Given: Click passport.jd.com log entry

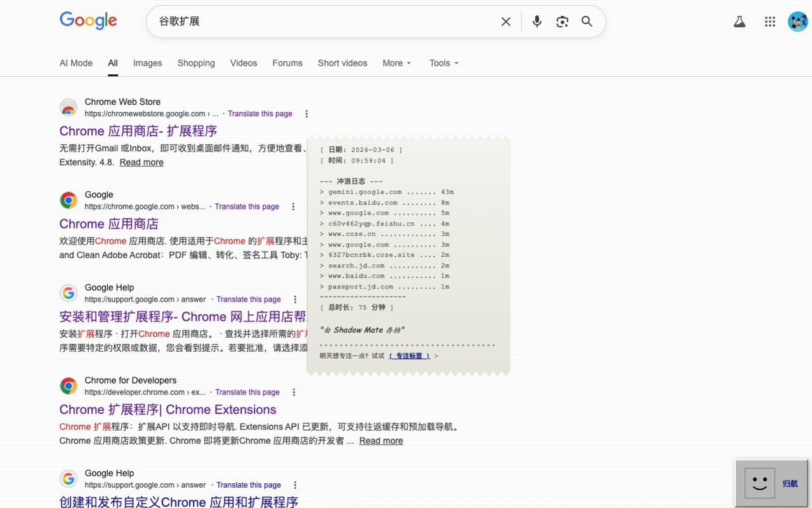Looking at the screenshot, I should click(385, 286).
